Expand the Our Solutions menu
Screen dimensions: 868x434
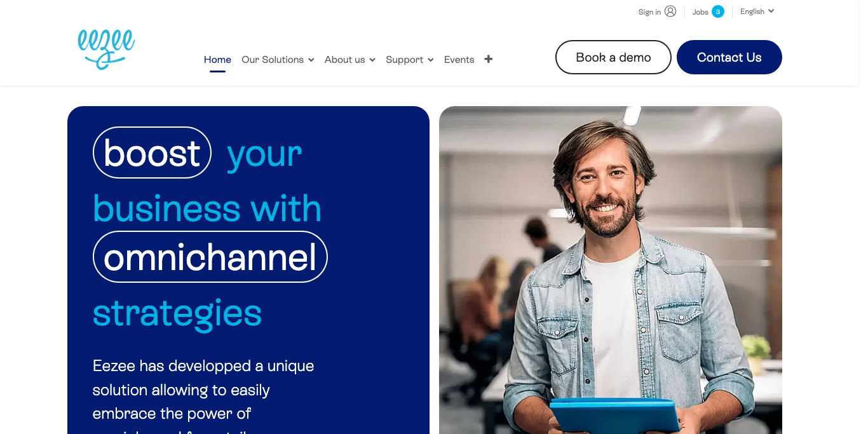278,60
